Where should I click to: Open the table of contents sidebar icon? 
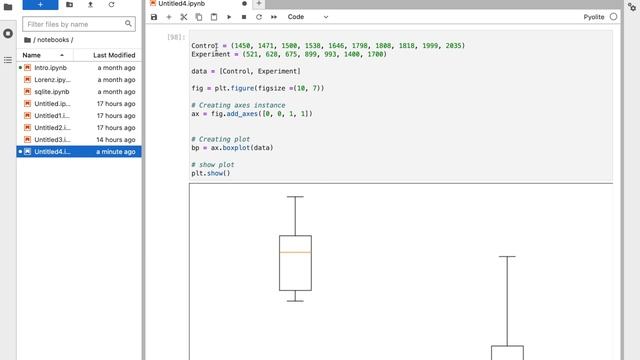8,60
